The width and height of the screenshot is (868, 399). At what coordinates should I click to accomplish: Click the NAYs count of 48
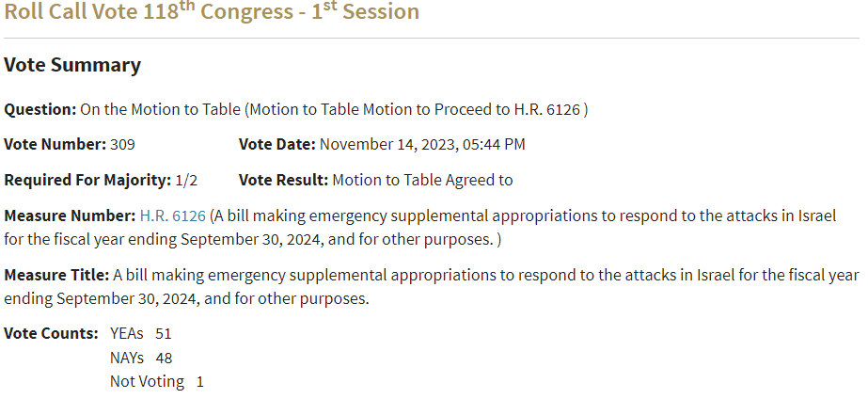pyautogui.click(x=164, y=358)
